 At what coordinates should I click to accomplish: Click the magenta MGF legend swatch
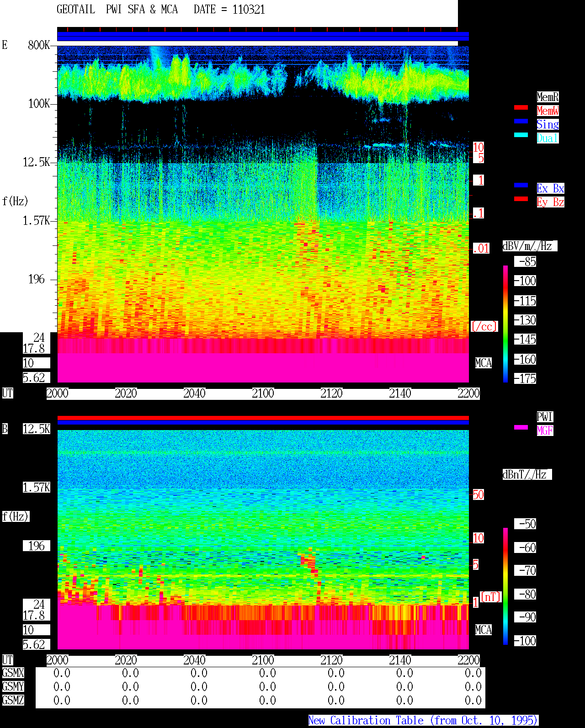521,427
